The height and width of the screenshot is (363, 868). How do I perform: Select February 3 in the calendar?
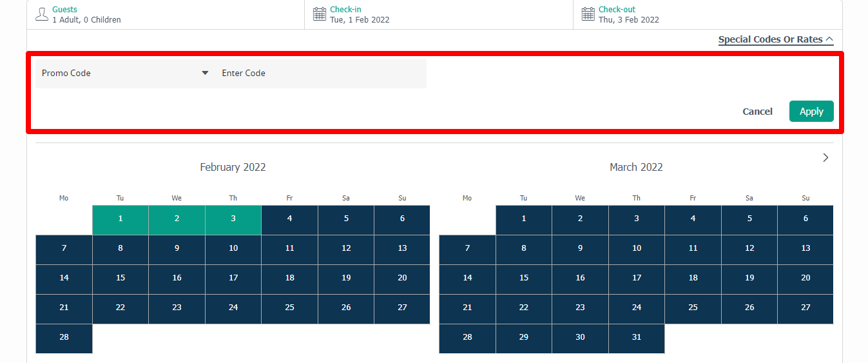tap(233, 219)
